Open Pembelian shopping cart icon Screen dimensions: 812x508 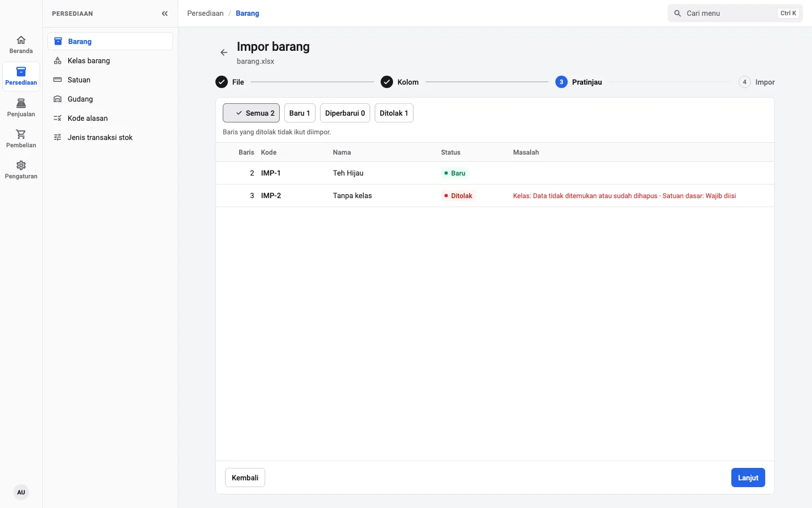pos(21,134)
